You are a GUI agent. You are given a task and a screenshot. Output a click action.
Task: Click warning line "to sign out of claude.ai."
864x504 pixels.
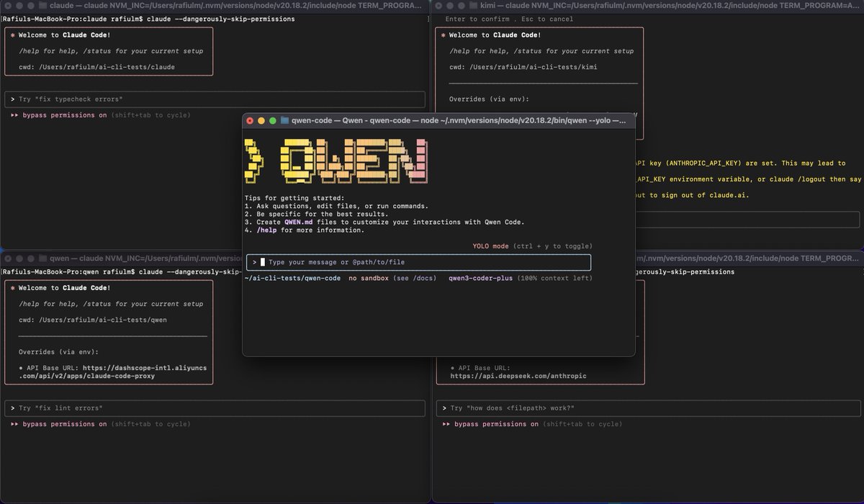(x=692, y=195)
